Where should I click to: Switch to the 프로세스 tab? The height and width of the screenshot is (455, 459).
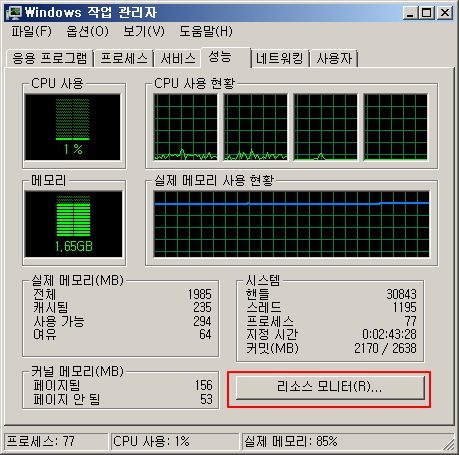pyautogui.click(x=124, y=59)
